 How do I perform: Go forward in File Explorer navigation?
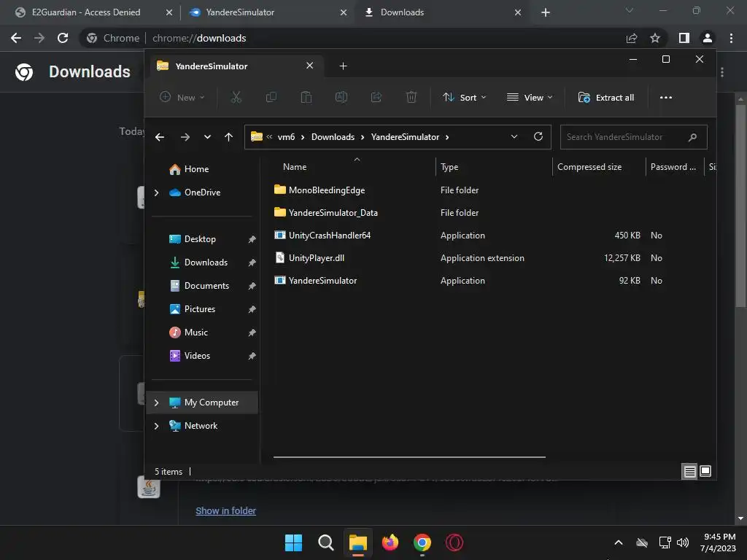pos(185,137)
